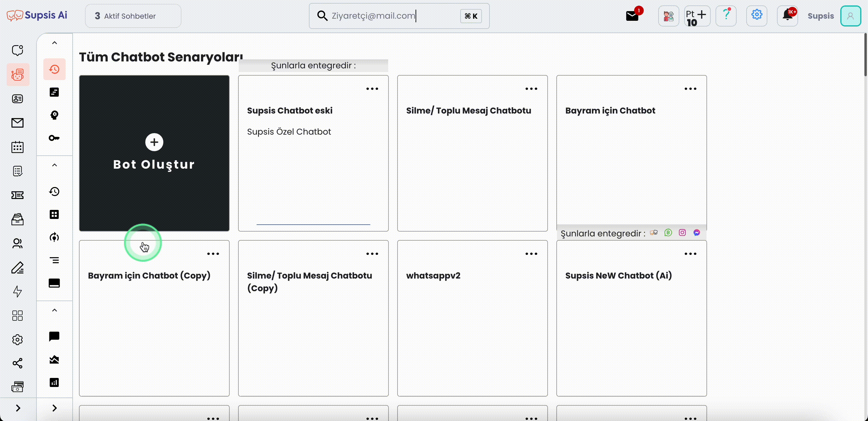Open the cycle refresh dot icon

click(x=54, y=237)
